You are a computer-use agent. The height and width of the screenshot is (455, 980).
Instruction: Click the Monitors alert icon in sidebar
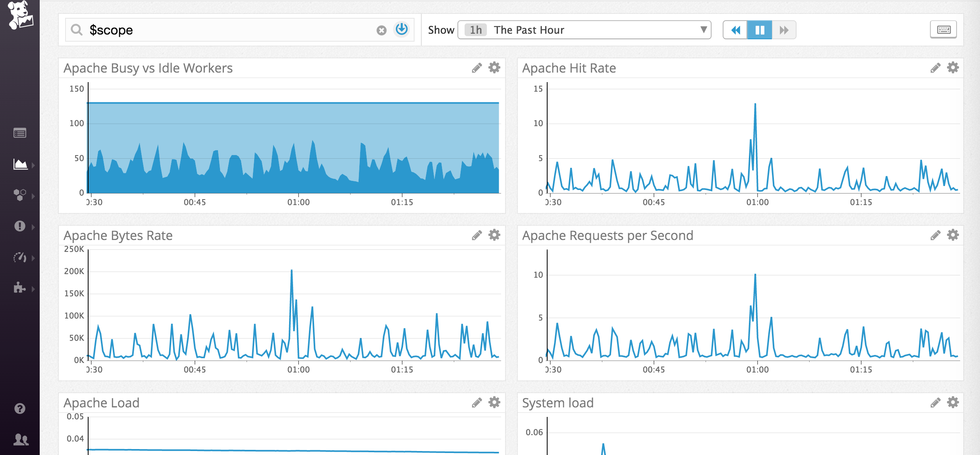[x=20, y=227]
